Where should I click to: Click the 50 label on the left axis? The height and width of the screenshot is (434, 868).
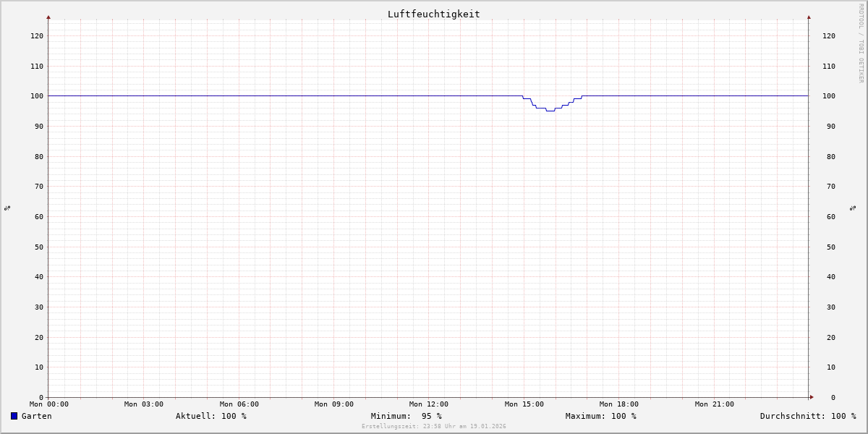click(x=39, y=247)
